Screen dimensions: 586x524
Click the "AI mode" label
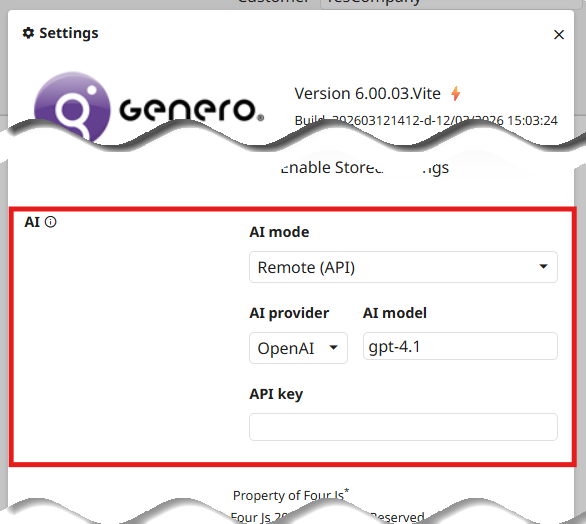tap(279, 232)
